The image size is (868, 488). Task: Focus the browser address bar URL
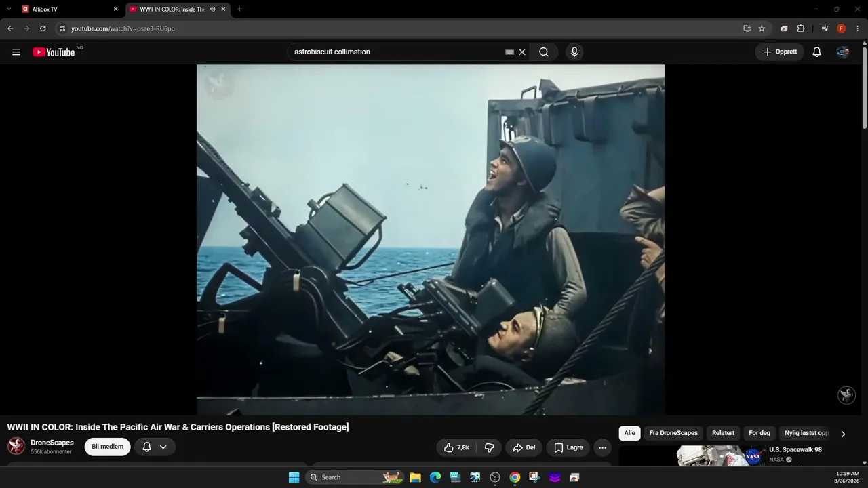coord(123,28)
